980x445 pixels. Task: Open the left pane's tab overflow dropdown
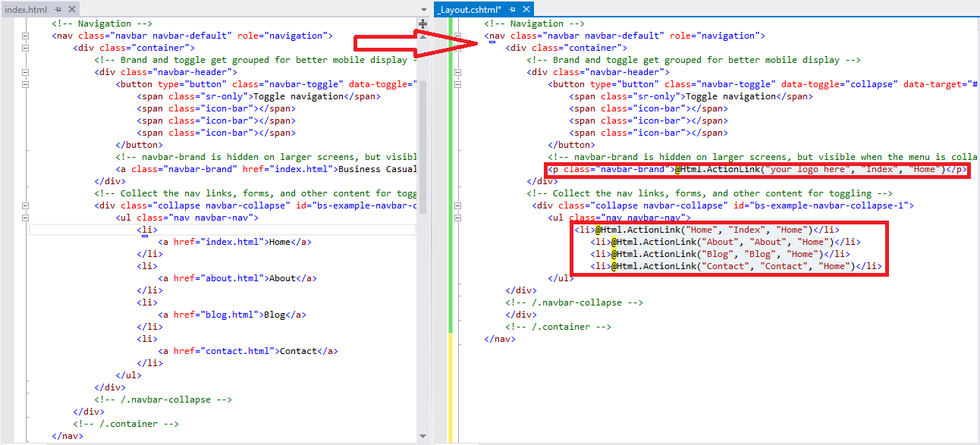422,9
